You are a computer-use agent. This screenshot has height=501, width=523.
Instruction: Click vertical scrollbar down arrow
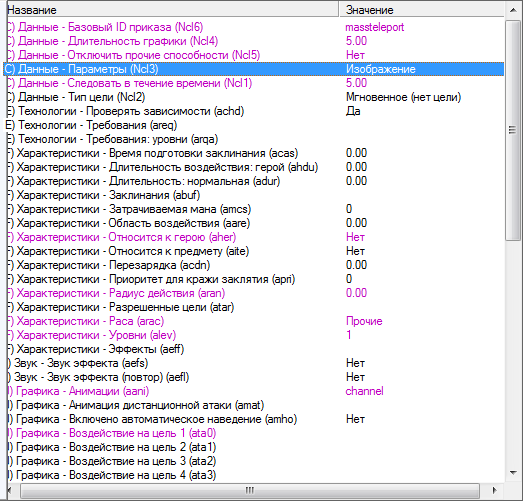[x=513, y=473]
